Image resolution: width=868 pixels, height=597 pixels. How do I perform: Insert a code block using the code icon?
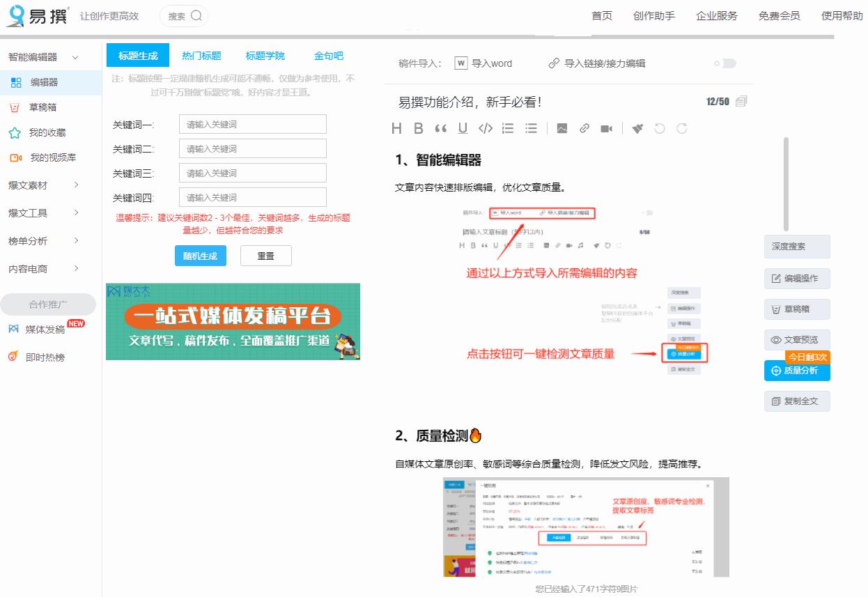pos(486,128)
